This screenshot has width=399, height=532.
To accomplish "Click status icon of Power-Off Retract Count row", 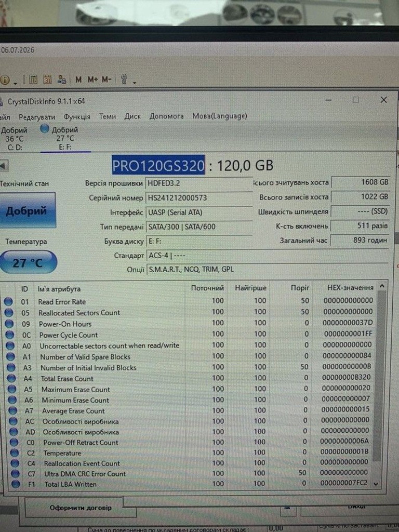I will [x=14, y=442].
